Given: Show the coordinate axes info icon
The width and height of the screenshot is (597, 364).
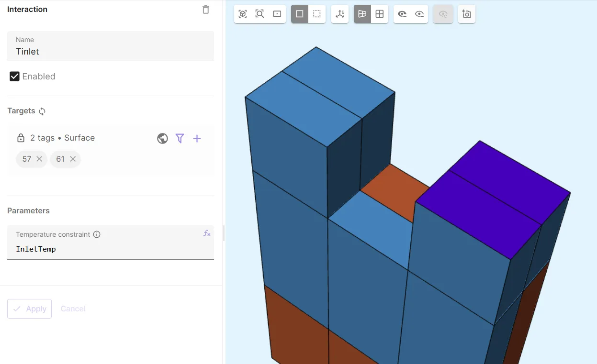Looking at the screenshot, I should pos(340,14).
